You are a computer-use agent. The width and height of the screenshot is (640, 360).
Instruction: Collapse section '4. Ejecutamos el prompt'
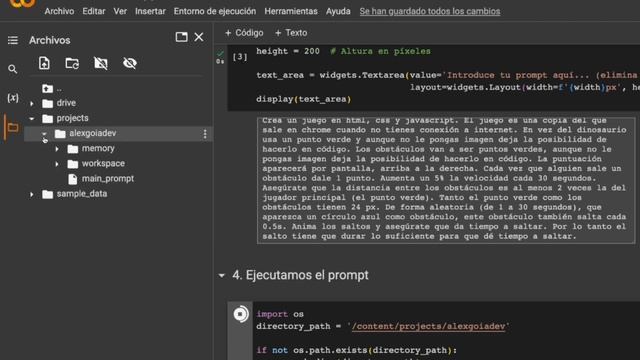point(222,276)
